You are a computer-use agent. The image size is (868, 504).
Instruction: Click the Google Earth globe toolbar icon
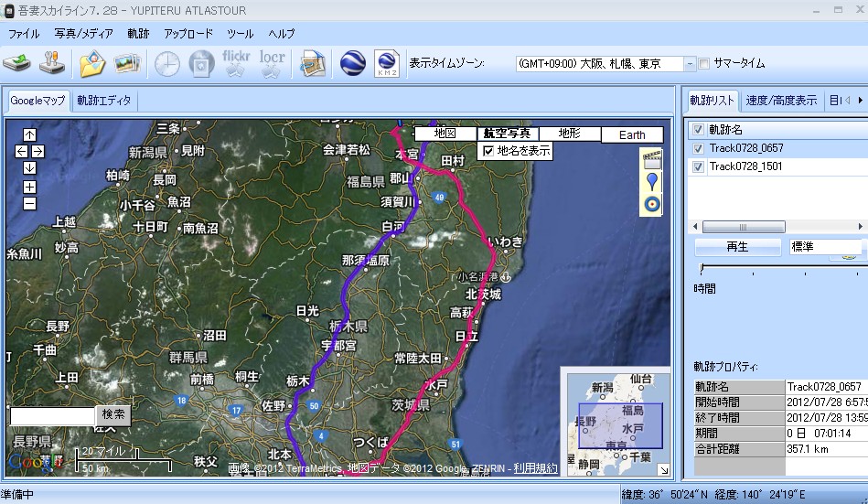point(353,63)
